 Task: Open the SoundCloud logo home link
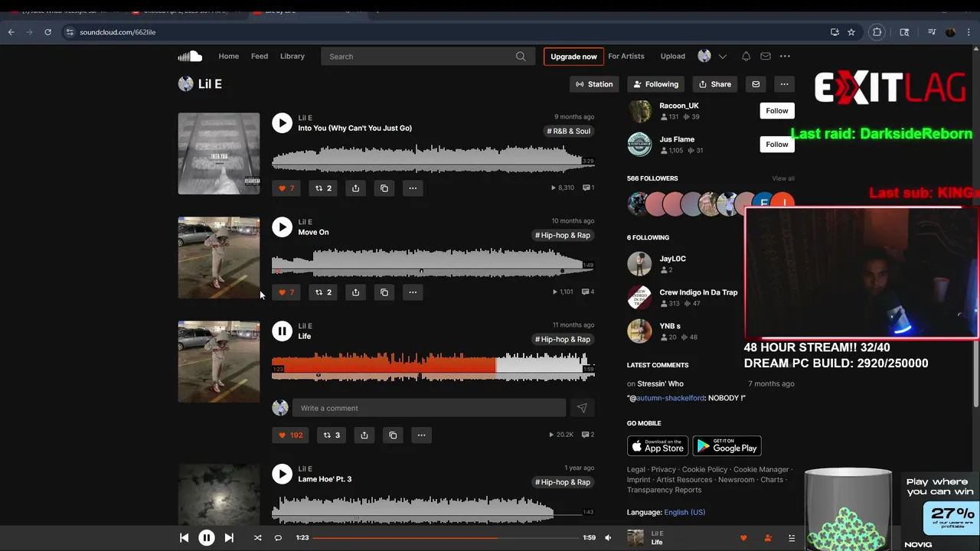pos(190,56)
